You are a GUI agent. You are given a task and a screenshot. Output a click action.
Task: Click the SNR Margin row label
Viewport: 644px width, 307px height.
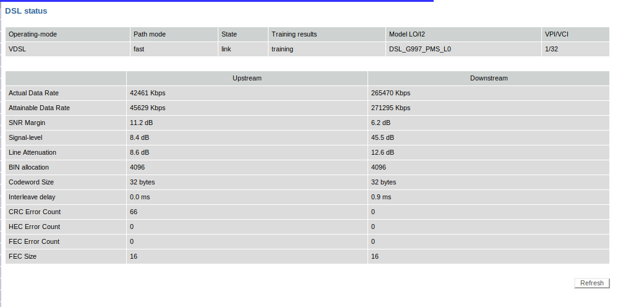[x=27, y=123]
